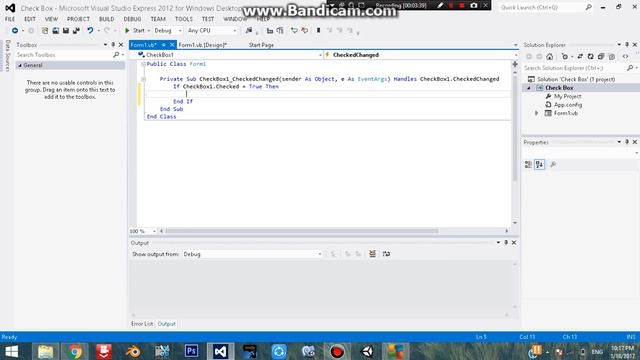Open the FILE menu
The width and height of the screenshot is (640, 360).
point(10,19)
